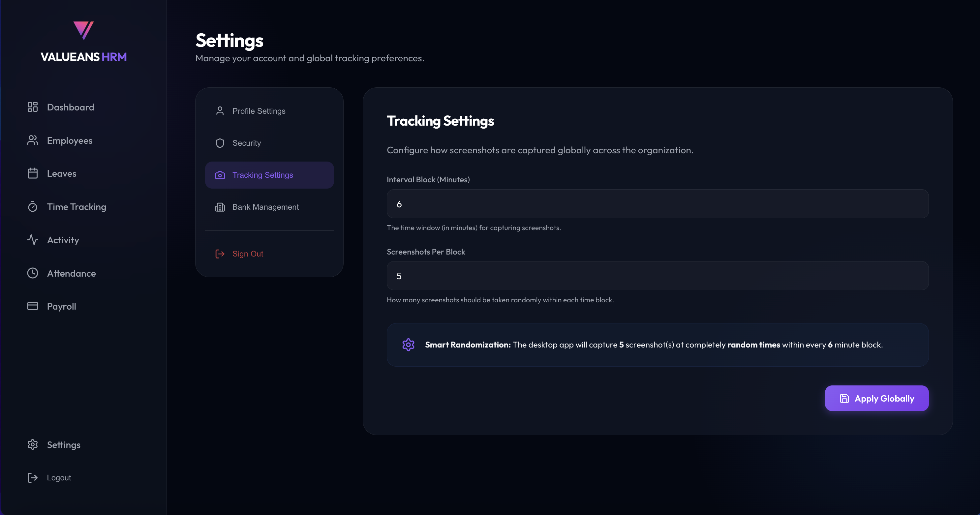Click the red Sign Out link

[x=247, y=254]
